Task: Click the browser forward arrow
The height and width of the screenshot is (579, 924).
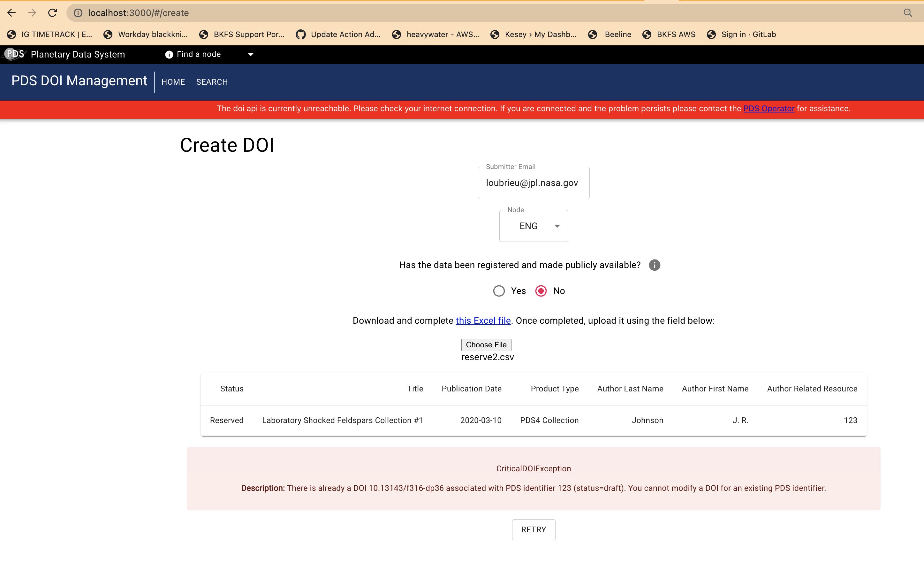Action: [32, 13]
